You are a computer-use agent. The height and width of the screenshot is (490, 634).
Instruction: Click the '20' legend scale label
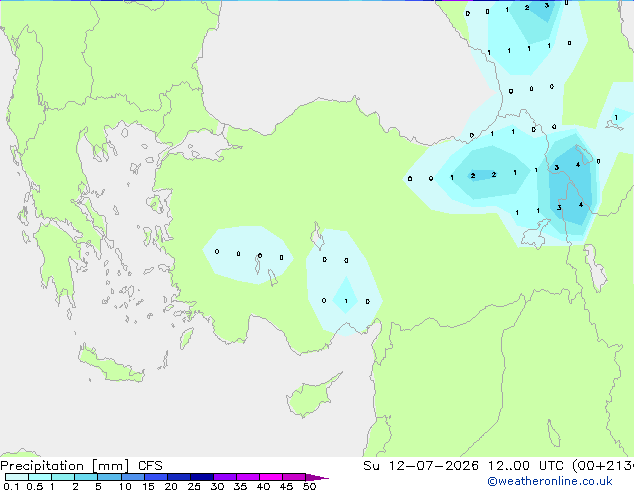(x=171, y=486)
